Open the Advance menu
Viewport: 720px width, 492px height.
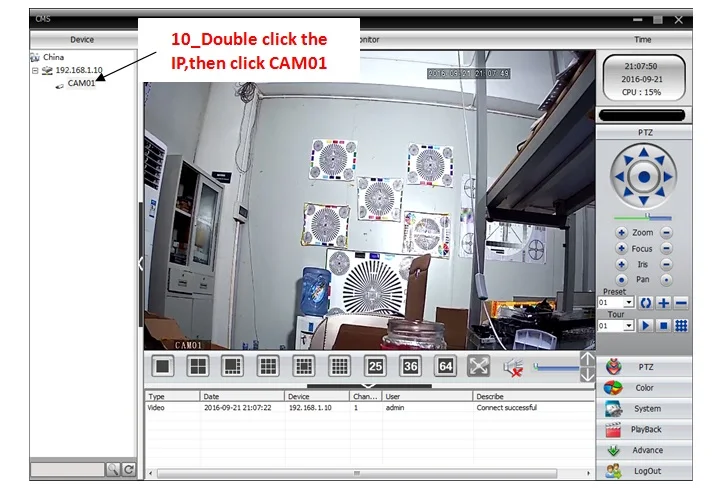click(x=644, y=450)
